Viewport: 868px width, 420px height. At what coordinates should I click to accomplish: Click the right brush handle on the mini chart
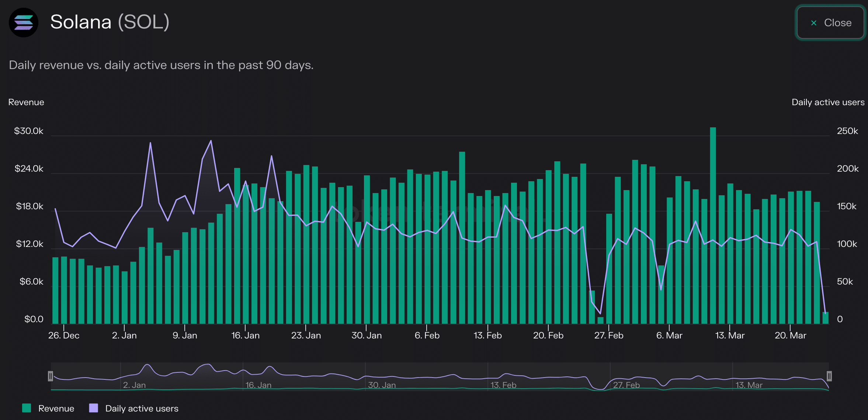pyautogui.click(x=829, y=376)
